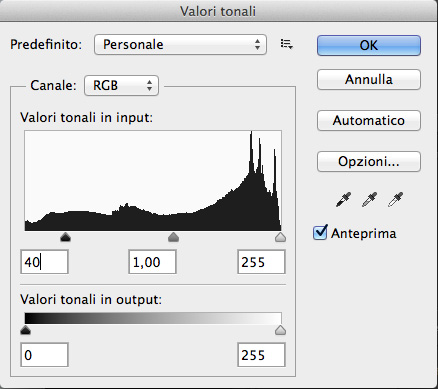This screenshot has width=438, height=389.
Task: Open the Canale dropdown showing RGB
Action: pos(121,86)
